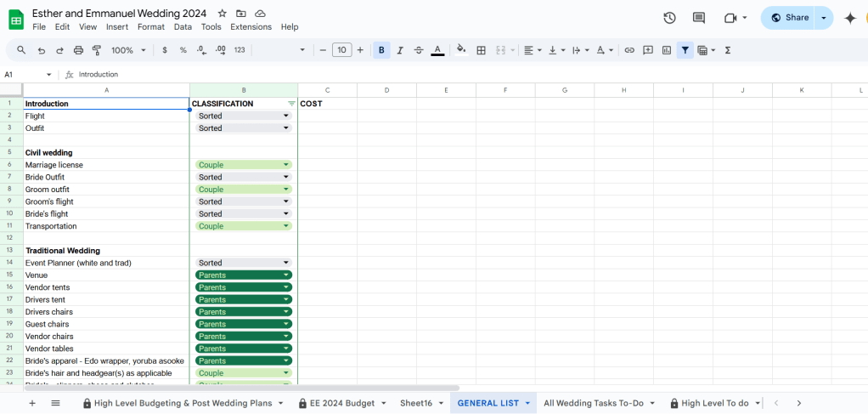Switch to the EE 2024 Budget sheet tab

[336, 403]
